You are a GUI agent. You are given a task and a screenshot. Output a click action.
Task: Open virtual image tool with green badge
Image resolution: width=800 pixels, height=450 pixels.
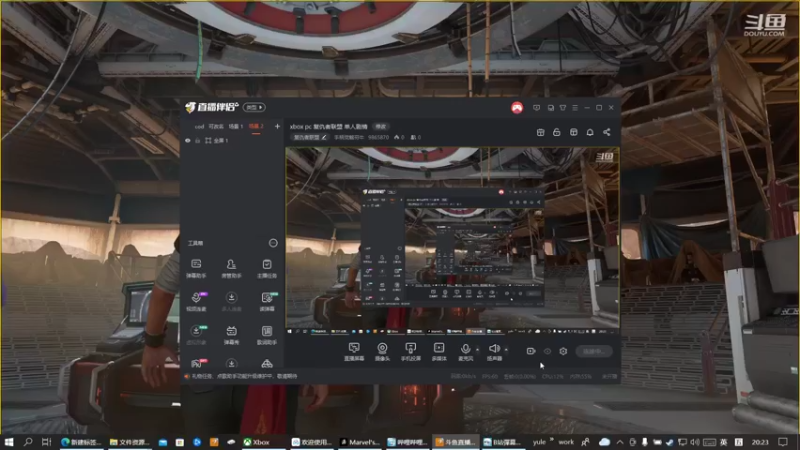196,335
